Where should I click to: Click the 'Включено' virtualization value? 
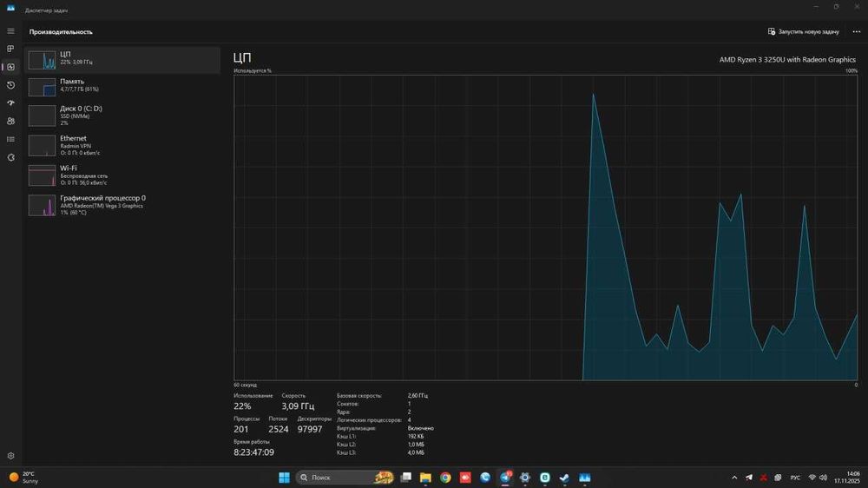click(421, 428)
